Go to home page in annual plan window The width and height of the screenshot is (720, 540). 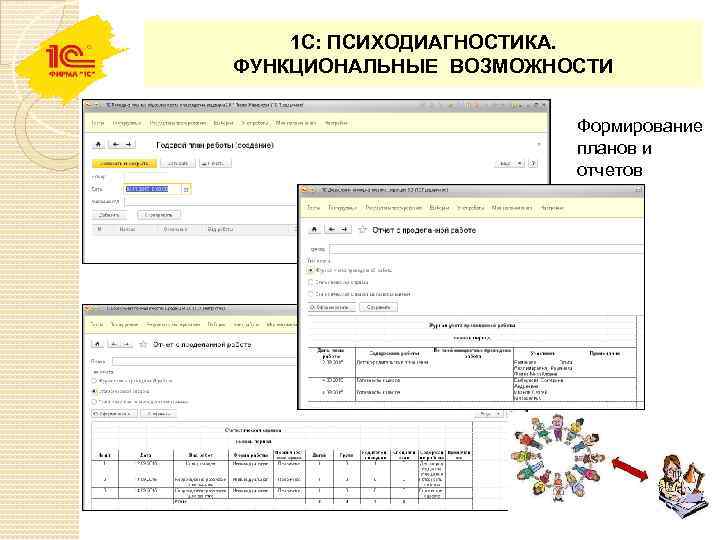point(98,145)
